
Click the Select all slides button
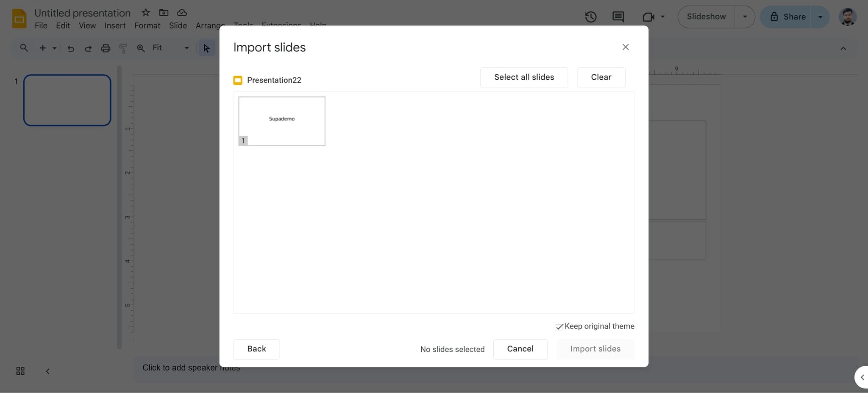[524, 77]
